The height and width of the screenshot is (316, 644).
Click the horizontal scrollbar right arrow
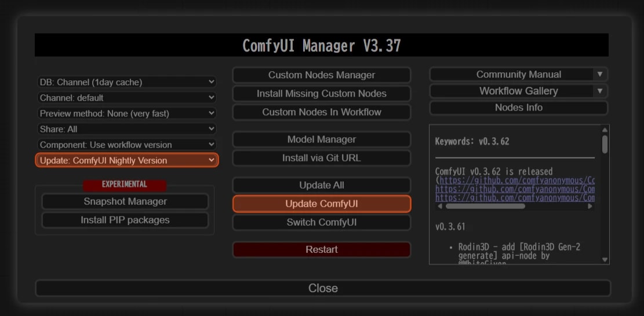(x=590, y=206)
